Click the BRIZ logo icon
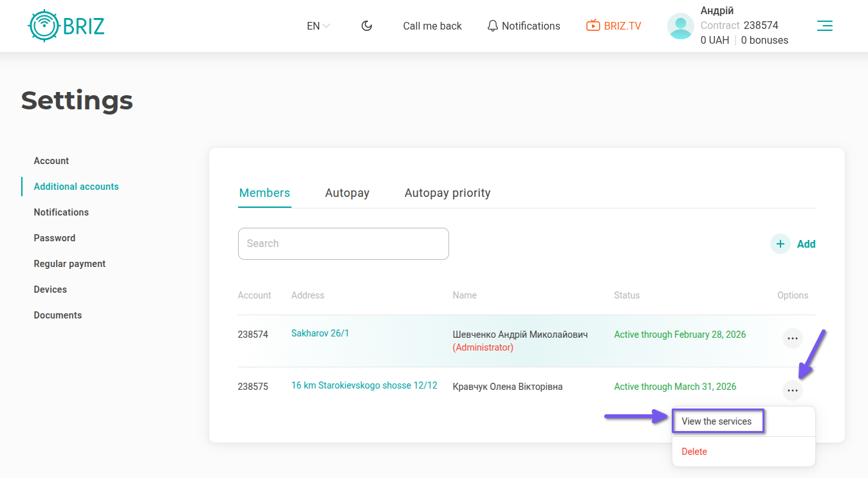The width and height of the screenshot is (868, 478). (x=44, y=26)
